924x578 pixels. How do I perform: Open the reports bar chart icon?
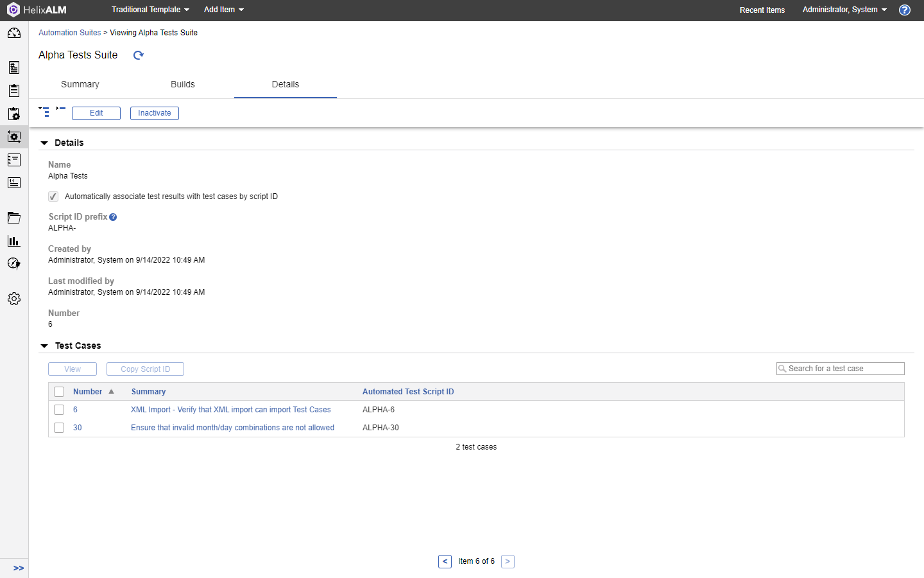pyautogui.click(x=14, y=241)
